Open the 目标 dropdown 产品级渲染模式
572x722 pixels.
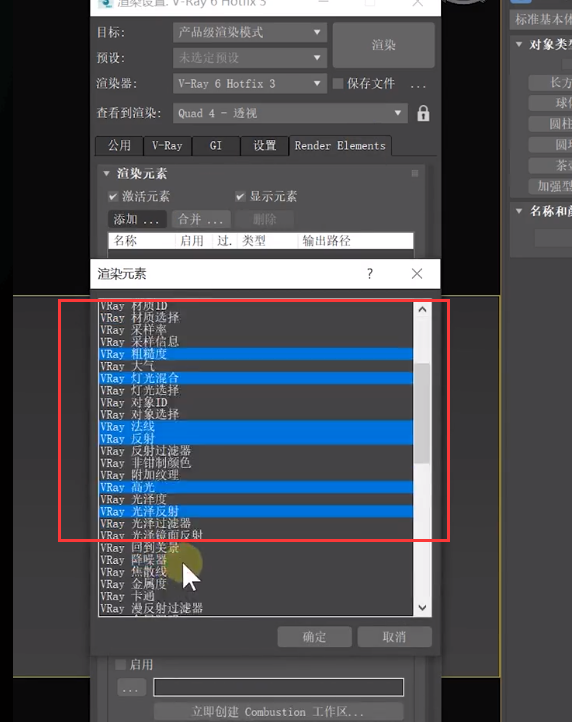click(250, 32)
